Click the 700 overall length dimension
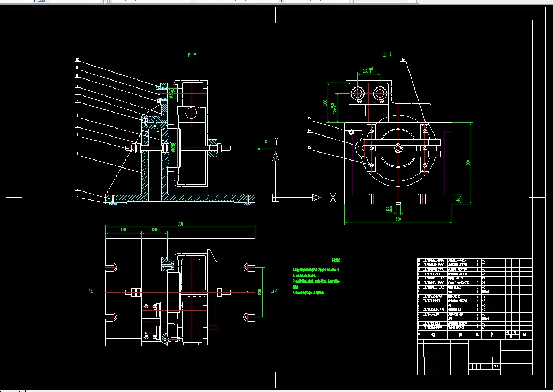 tap(180, 223)
